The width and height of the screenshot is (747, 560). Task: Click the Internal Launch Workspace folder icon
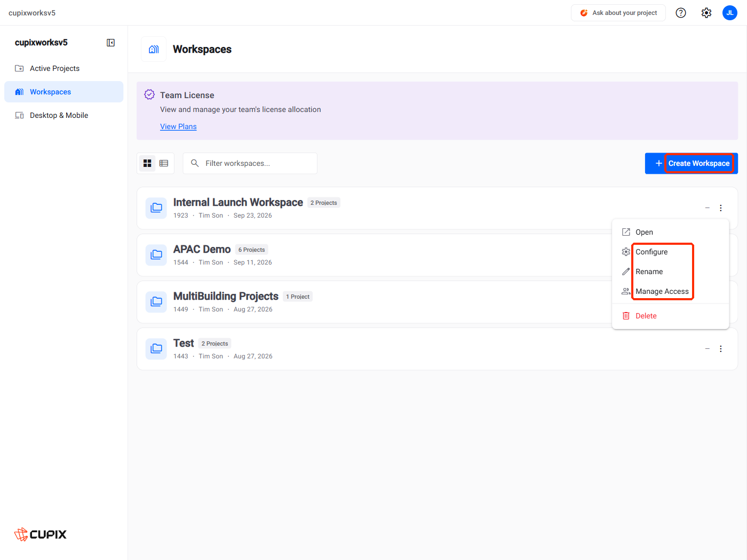click(156, 208)
